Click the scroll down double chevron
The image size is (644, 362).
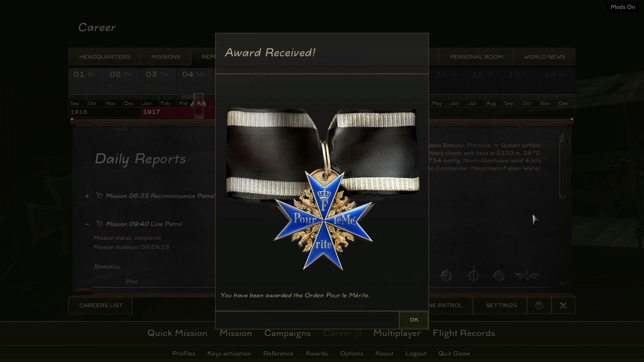coord(563,284)
